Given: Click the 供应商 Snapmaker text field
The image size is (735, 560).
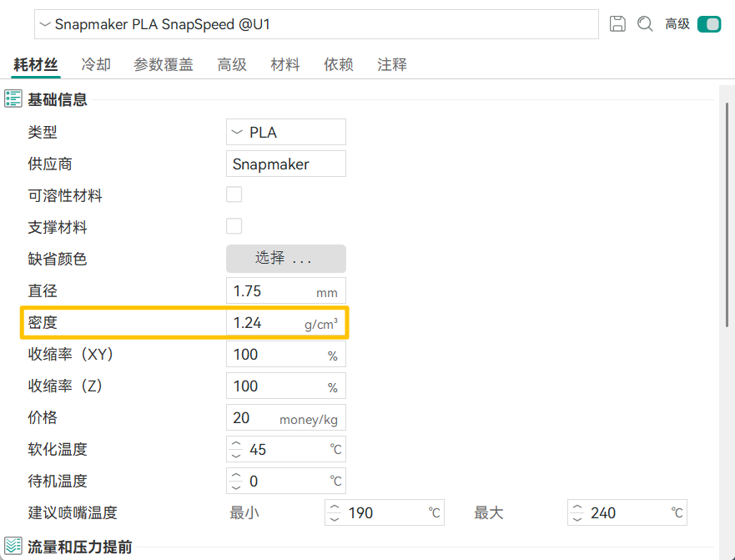Looking at the screenshot, I should coord(285,164).
